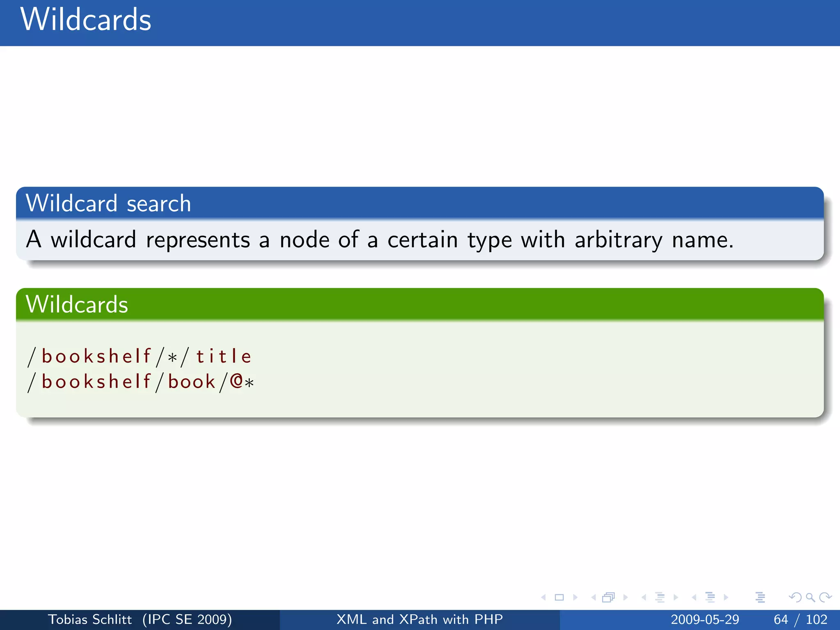Go to previous frame using left arrow
The height and width of the screenshot is (630, 840).
click(593, 598)
